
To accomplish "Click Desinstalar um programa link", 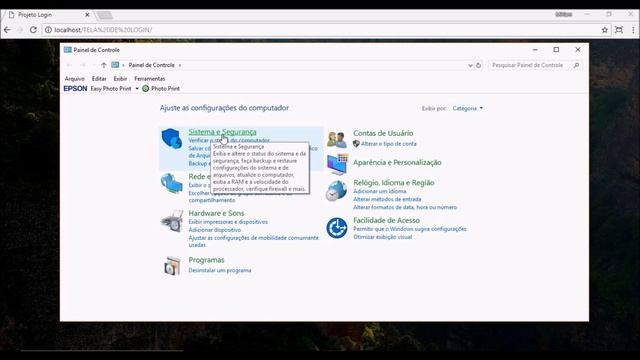I will coord(220,270).
